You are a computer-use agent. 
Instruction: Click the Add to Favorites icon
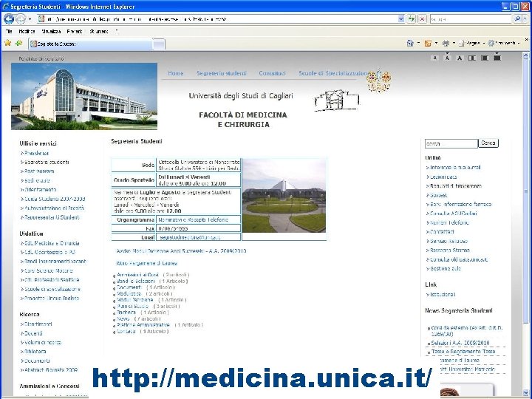click(19, 43)
